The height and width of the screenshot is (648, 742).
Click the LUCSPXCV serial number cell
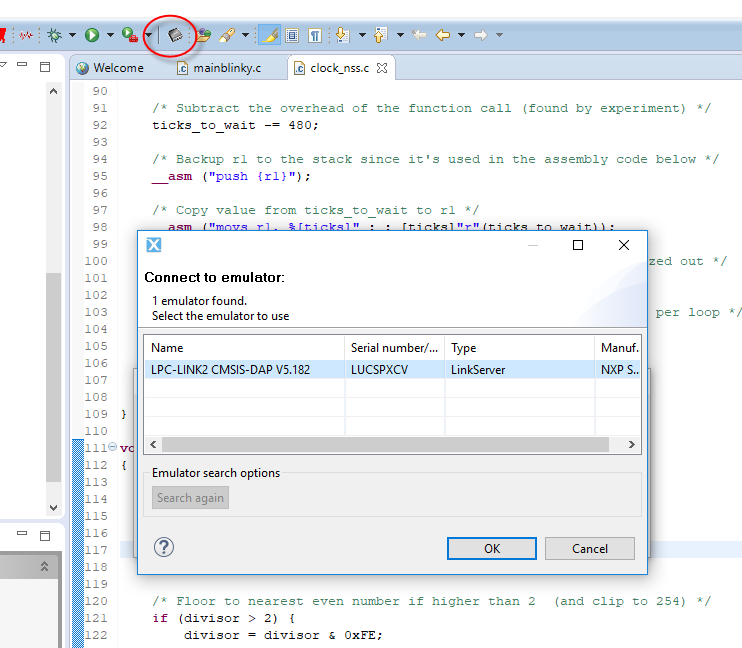tap(380, 370)
